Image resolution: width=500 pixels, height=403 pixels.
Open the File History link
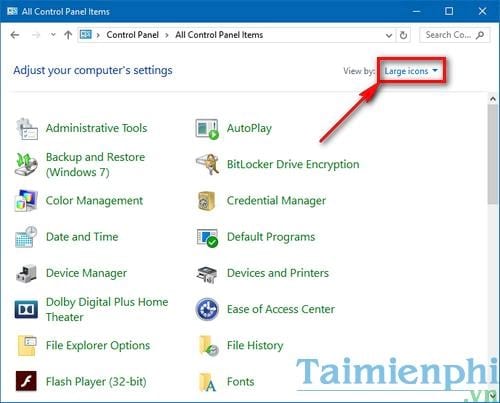pyautogui.click(x=255, y=346)
